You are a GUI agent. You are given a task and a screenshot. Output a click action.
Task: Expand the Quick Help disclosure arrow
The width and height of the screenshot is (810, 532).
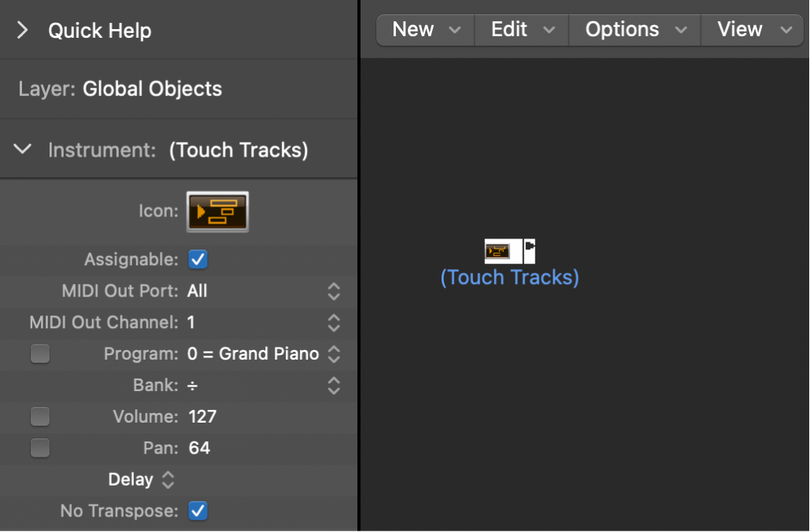click(22, 30)
